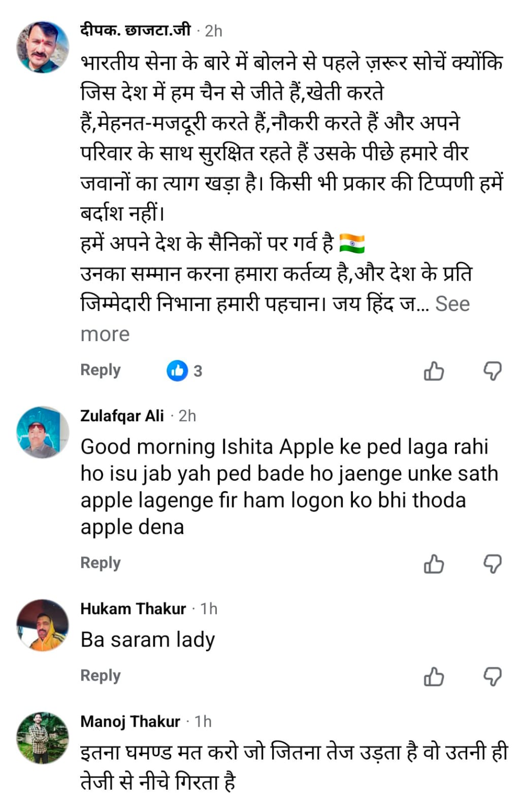View Hukam Thakur's profile picture
Screen dimensions: 525x812
click(x=43, y=625)
